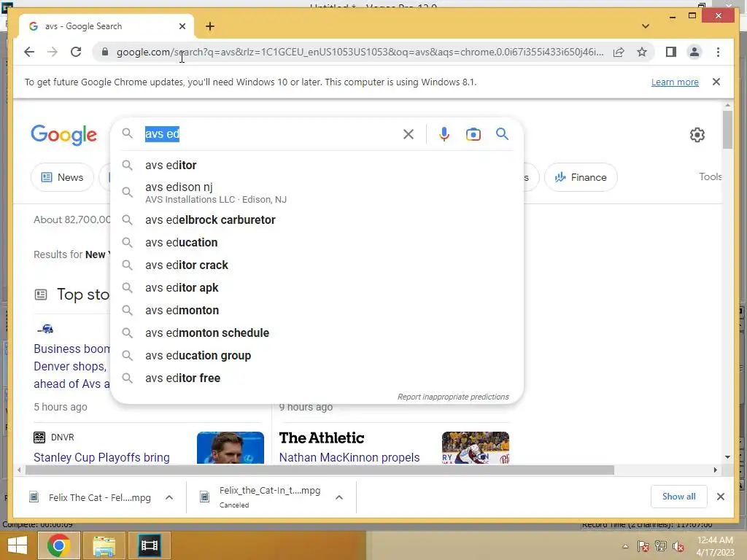Open the 'Felix The Cat - Fel....mpg' download
Viewport: 747px width, 560px height.
click(90, 497)
